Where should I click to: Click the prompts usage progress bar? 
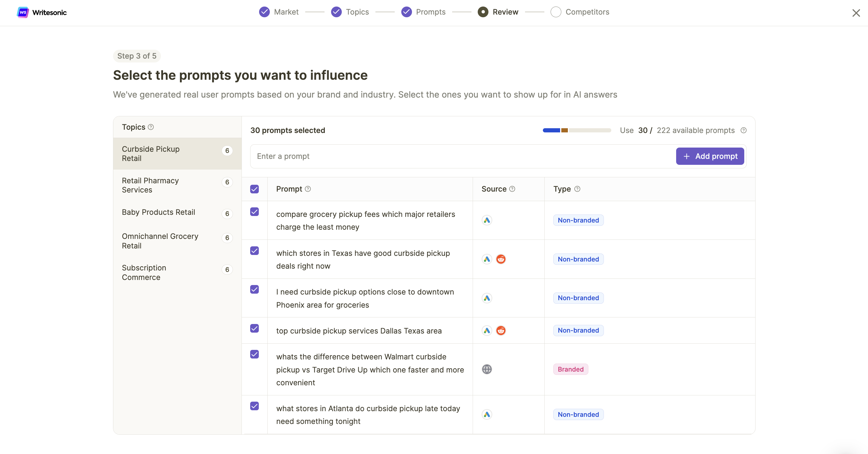(x=576, y=130)
